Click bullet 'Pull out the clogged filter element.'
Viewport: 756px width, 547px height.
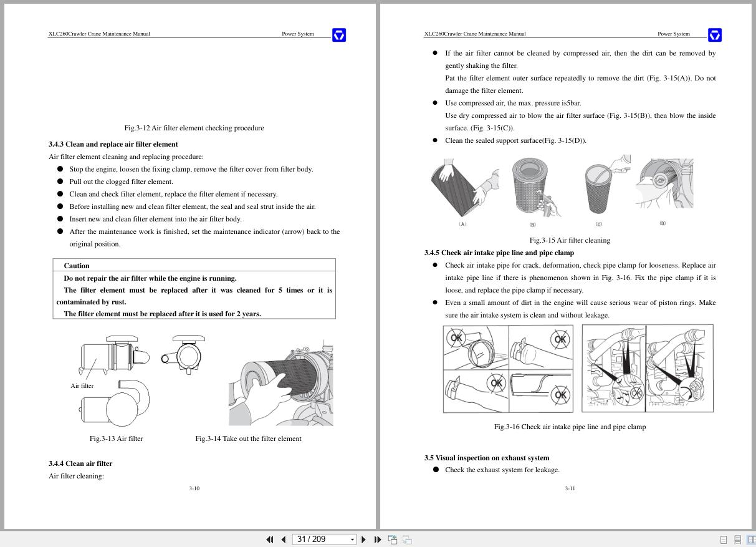121,182
